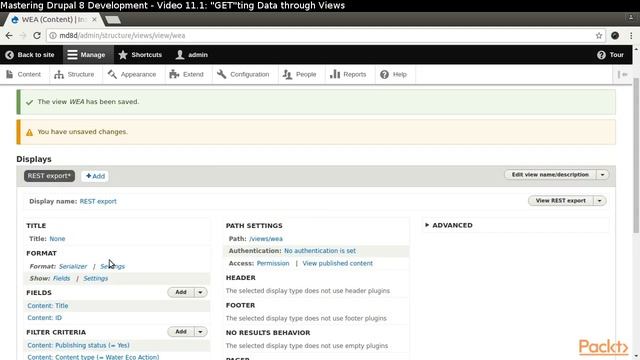
Task: Close the WEA (Content) browser tab
Action: click(94, 20)
